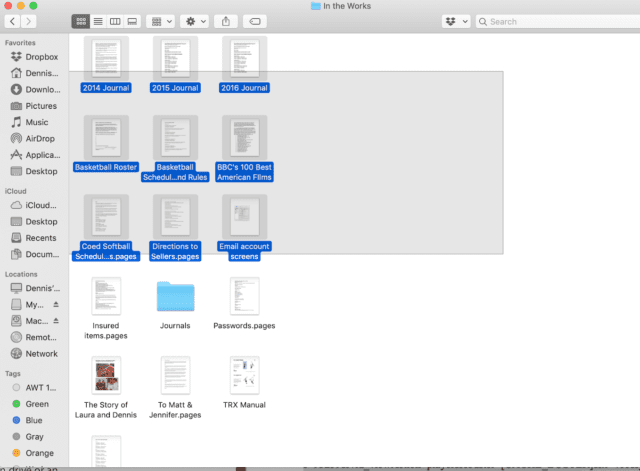Click the Edit Tags toolbar button
640x471 pixels.
[254, 21]
